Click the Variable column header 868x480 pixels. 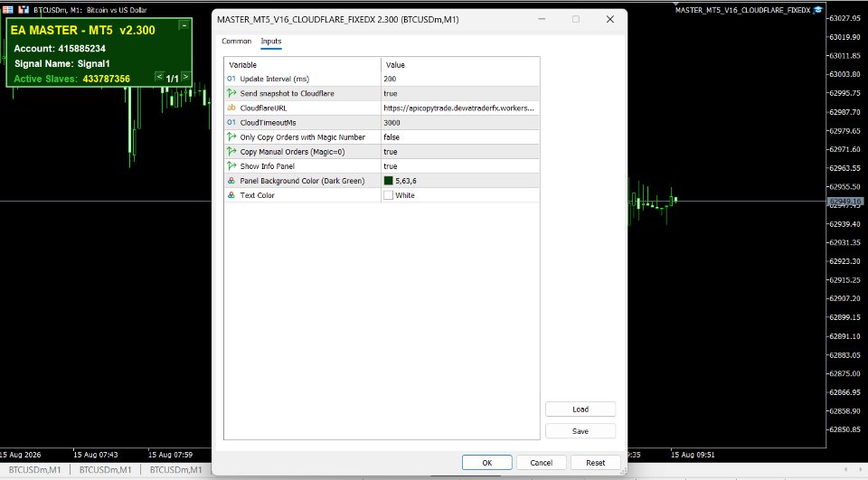(x=302, y=65)
